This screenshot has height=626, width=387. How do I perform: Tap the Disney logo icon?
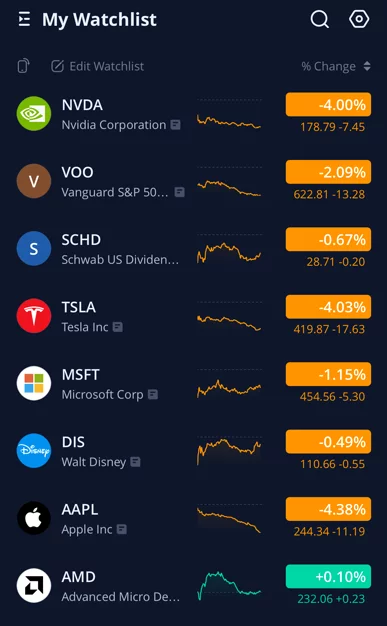click(34, 451)
